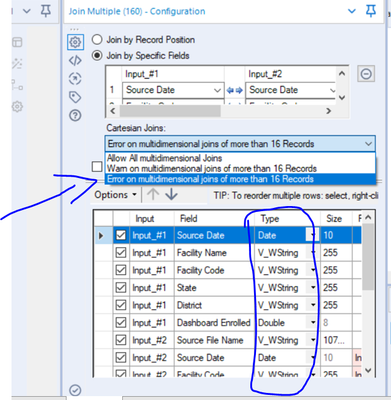
Task: Uncheck the Dashboard Enrolled field checkbox
Action: coord(121,323)
